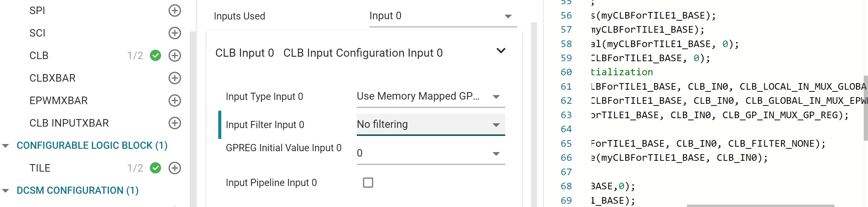
Task: Add an EPWMXBAR instance
Action: point(174,100)
